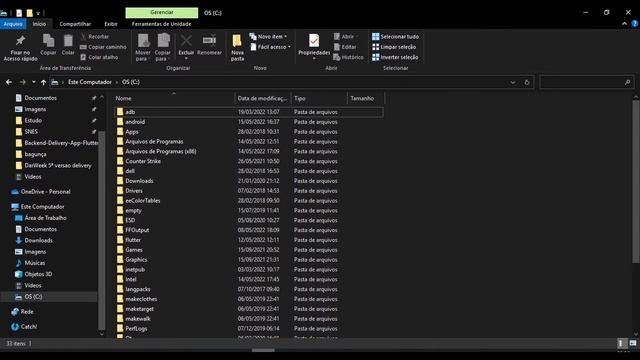Select the Arquivos de Programas (x86) folder

tap(248, 151)
